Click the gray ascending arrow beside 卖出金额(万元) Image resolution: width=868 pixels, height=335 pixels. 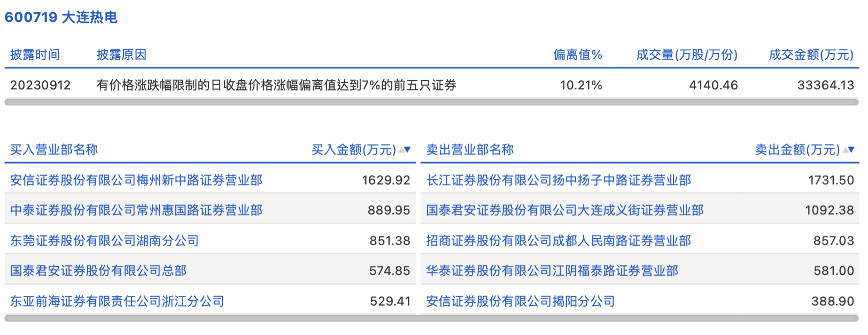[x=845, y=150]
